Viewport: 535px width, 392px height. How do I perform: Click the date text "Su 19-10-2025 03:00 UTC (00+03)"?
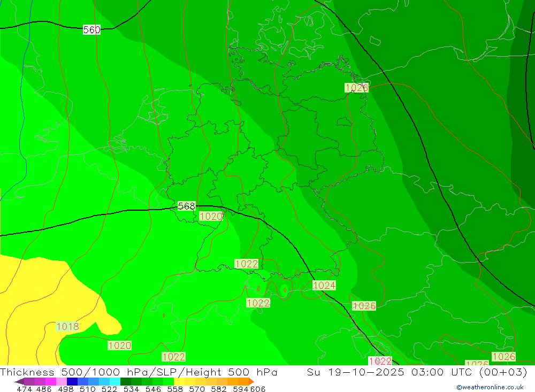(x=417, y=372)
